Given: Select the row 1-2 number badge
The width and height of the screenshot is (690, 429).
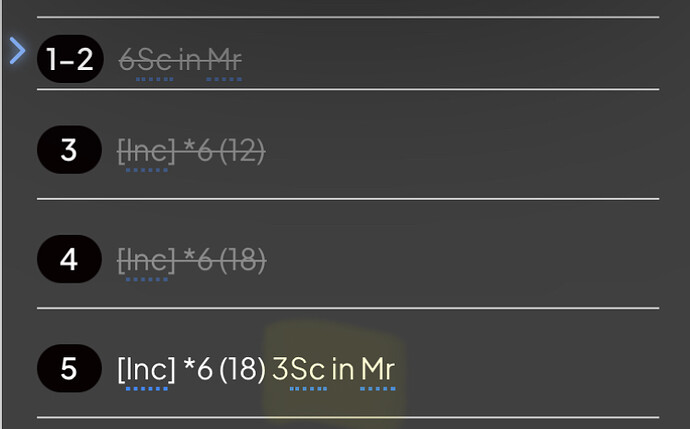Looking at the screenshot, I should tap(70, 59).
